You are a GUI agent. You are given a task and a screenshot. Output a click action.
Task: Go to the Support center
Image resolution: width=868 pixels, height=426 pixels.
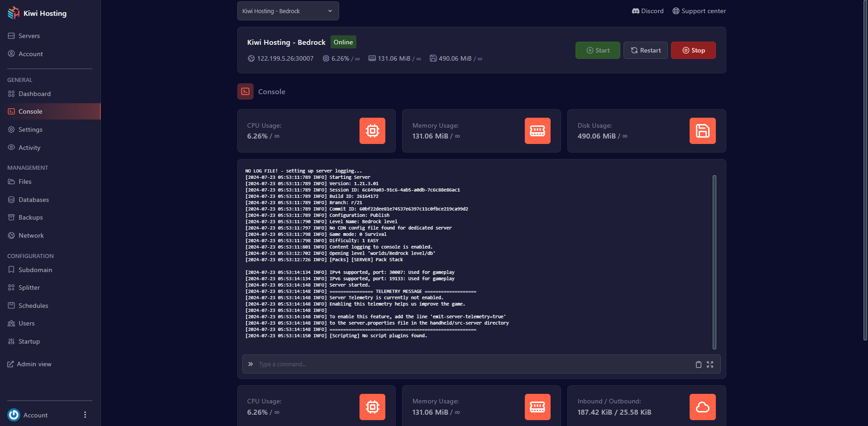(x=699, y=11)
